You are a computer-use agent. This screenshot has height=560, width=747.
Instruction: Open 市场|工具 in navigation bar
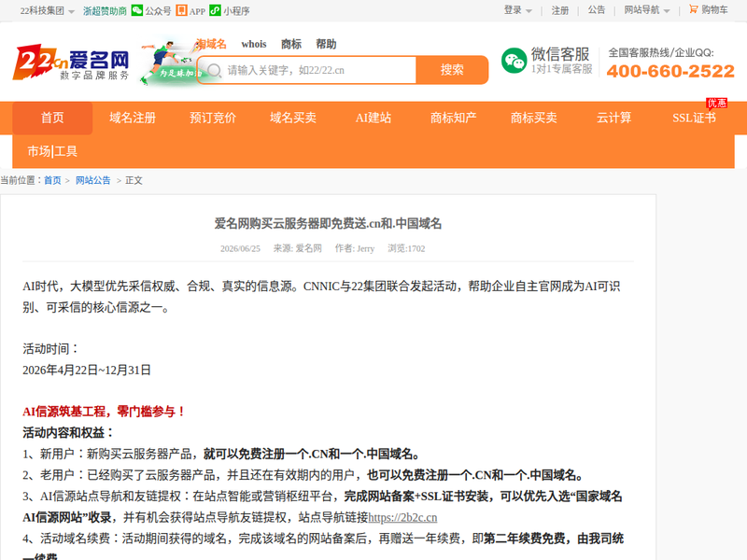click(52, 151)
